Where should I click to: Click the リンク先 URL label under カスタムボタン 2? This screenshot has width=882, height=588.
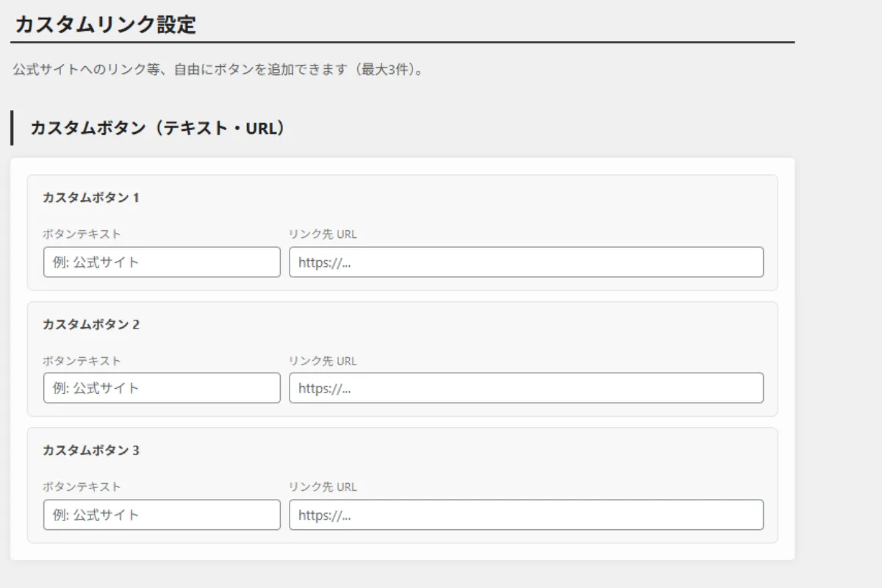(x=323, y=361)
